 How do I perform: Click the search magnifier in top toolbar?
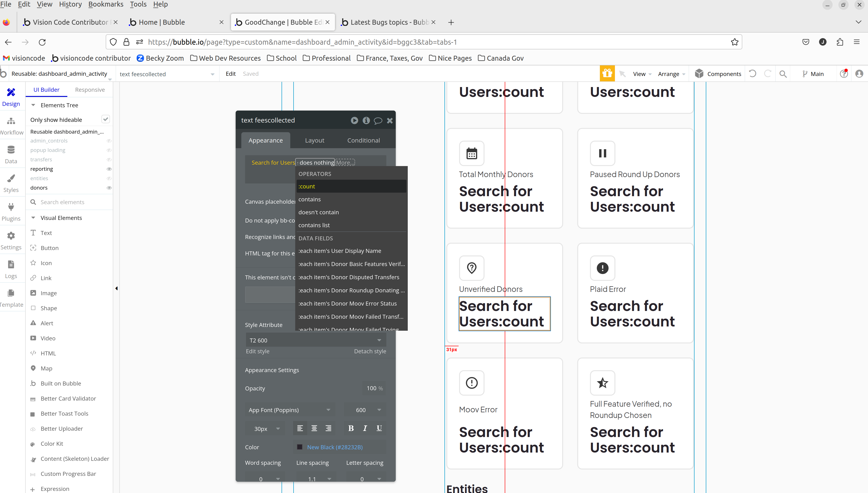783,74
